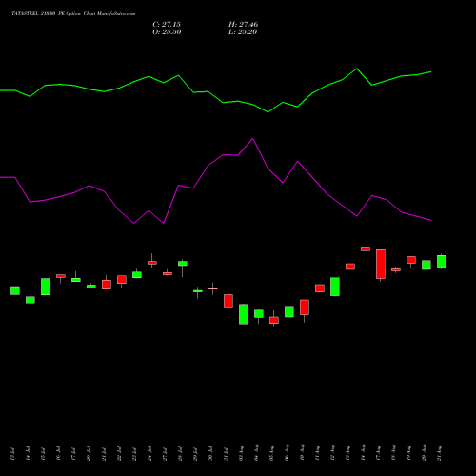Click the TATASTEEL PE Option chart title
The width and height of the screenshot is (476, 476).
pos(73,14)
